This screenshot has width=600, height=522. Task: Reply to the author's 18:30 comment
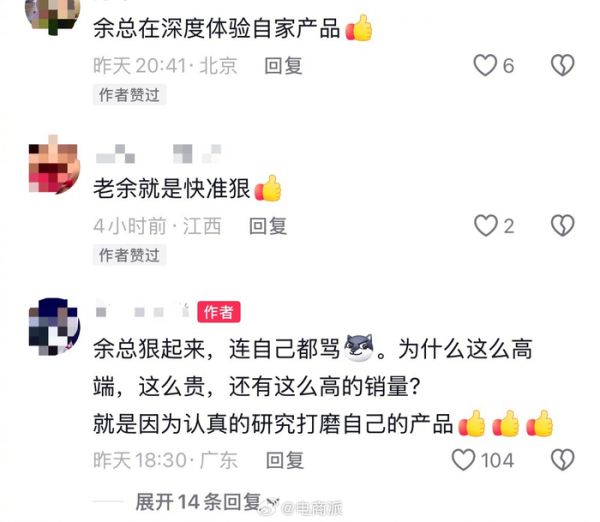(x=285, y=460)
